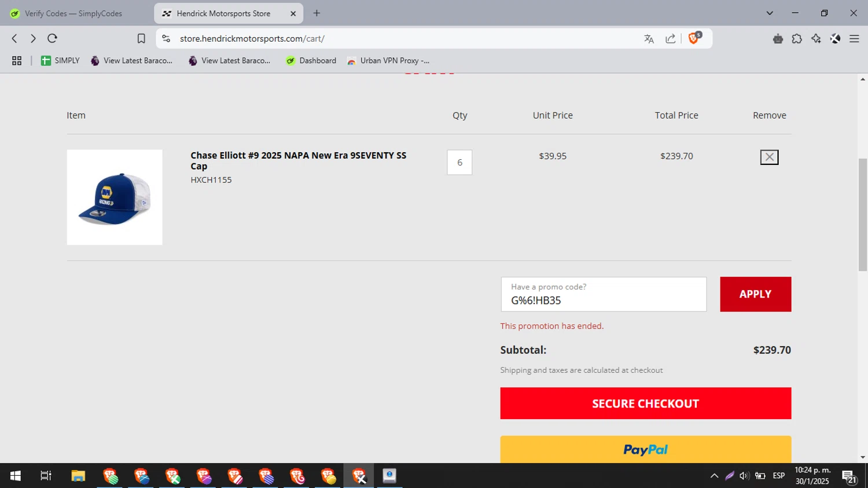
Task: Open Brave Leo AI star icon
Action: (x=816, y=39)
